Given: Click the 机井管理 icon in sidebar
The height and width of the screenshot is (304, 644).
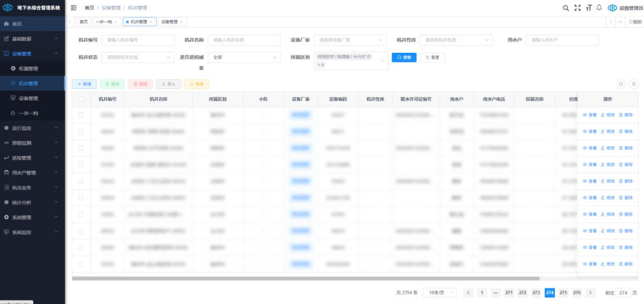Looking at the screenshot, I should [13, 83].
